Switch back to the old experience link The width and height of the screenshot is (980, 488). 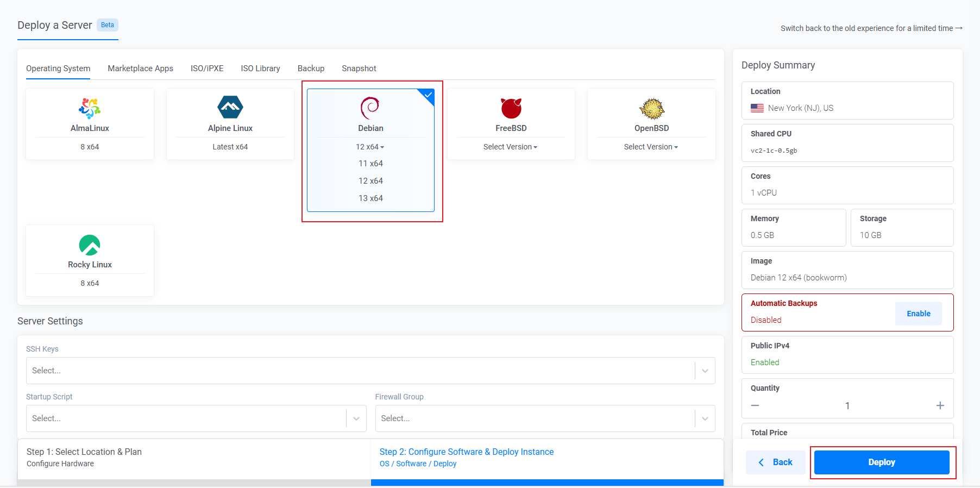(871, 28)
